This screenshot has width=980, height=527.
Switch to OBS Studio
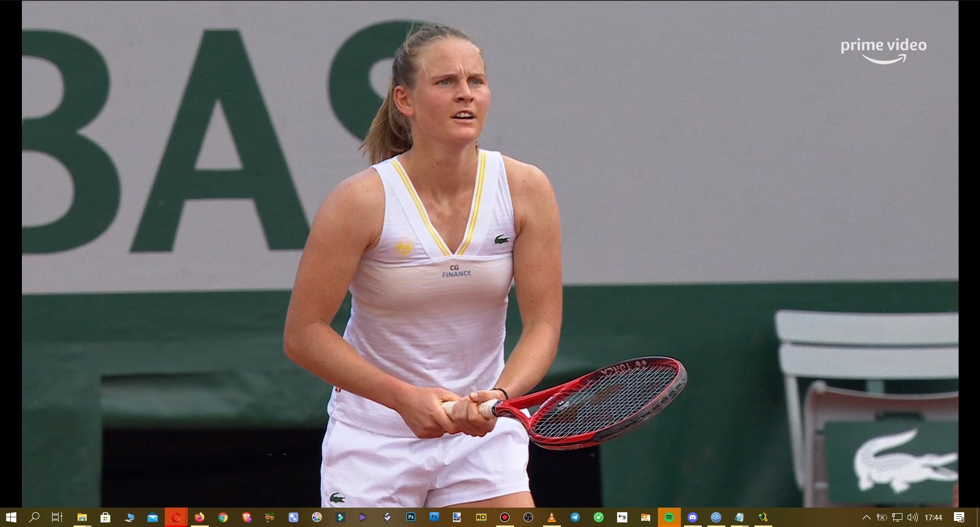(528, 517)
